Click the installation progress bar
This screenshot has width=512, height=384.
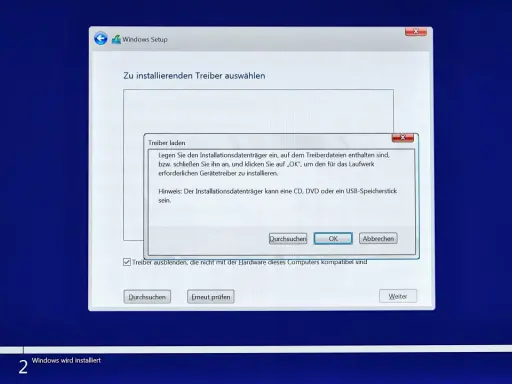(256, 350)
